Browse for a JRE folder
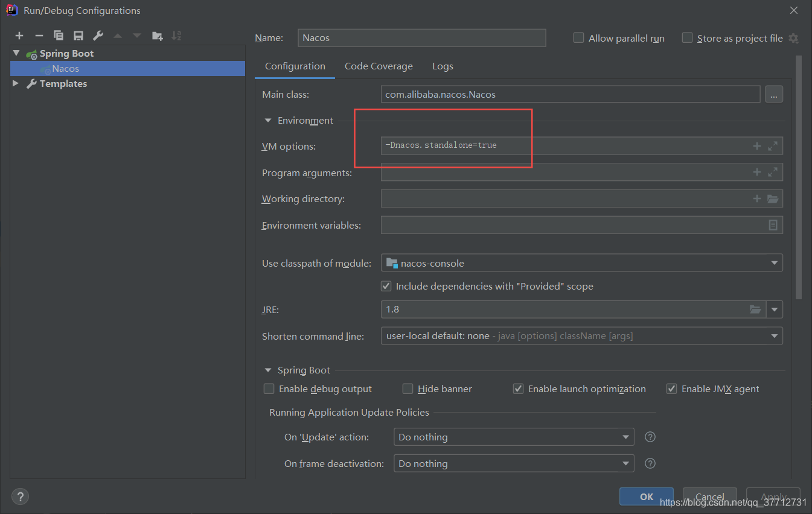The height and width of the screenshot is (514, 812). point(755,309)
